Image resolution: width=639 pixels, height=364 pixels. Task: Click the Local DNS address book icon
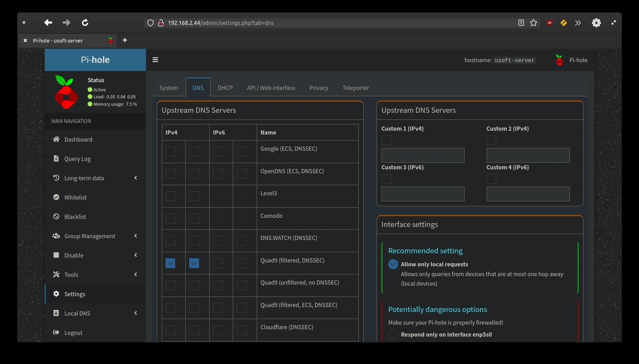click(x=56, y=313)
